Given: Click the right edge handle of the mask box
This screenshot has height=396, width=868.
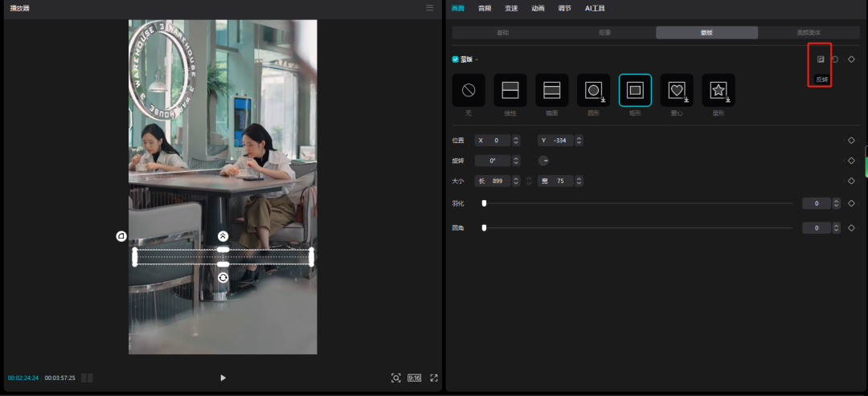Looking at the screenshot, I should (311, 257).
